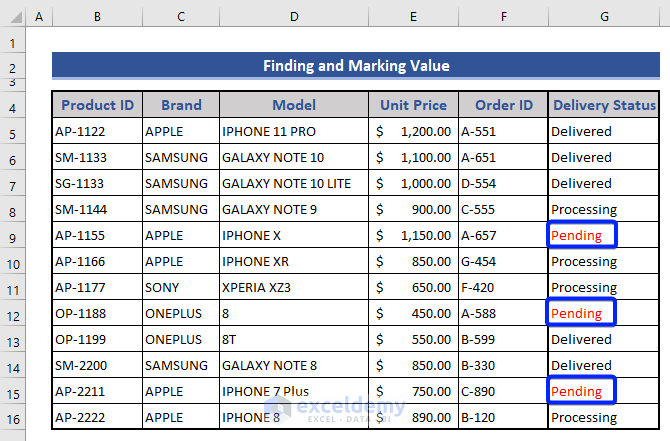Screen dimensions: 670x441
Task: Select column D header
Action: 294,17
